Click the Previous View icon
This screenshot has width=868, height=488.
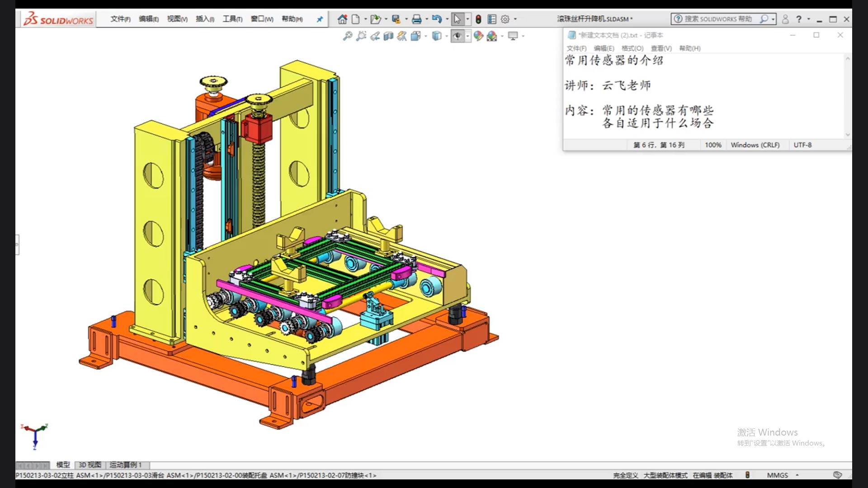[375, 36]
